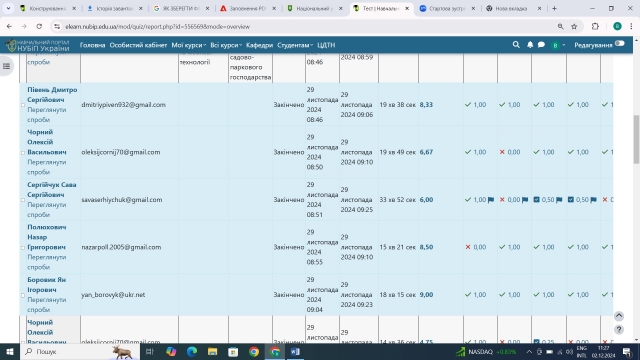The height and width of the screenshot is (360, 640).
Task: Click the NUBiP portal logo
Action: pos(38,45)
